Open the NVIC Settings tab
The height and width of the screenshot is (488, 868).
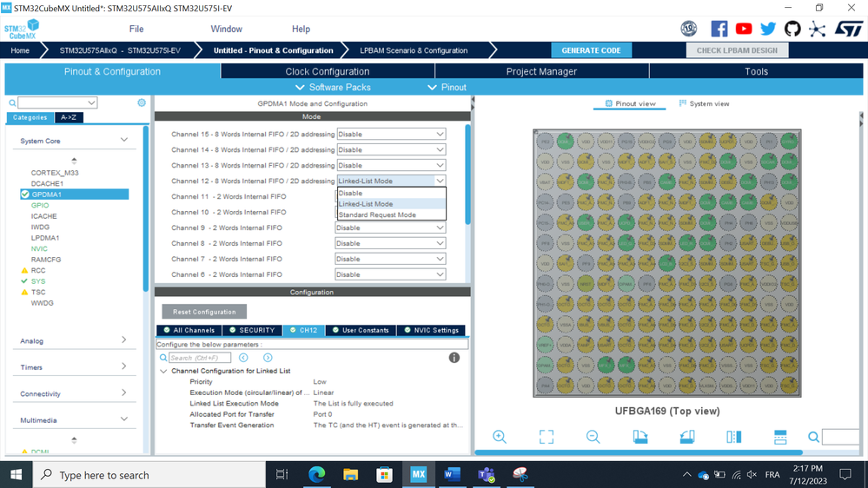[431, 330]
